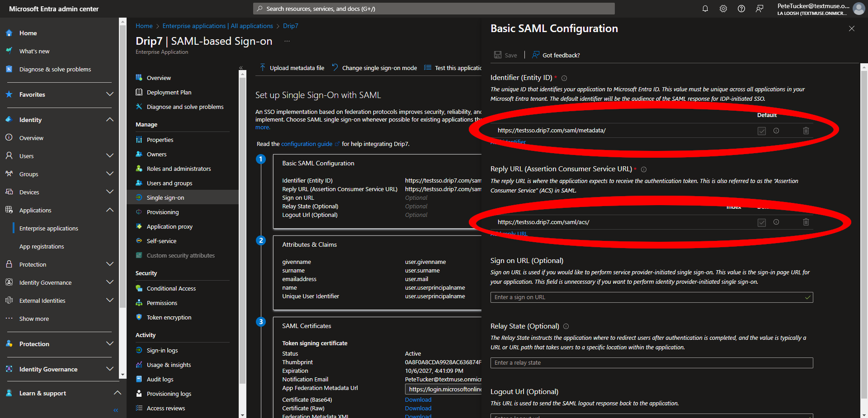The image size is (868, 418).
Task: Download Certificate (Raw)
Action: [x=418, y=409]
